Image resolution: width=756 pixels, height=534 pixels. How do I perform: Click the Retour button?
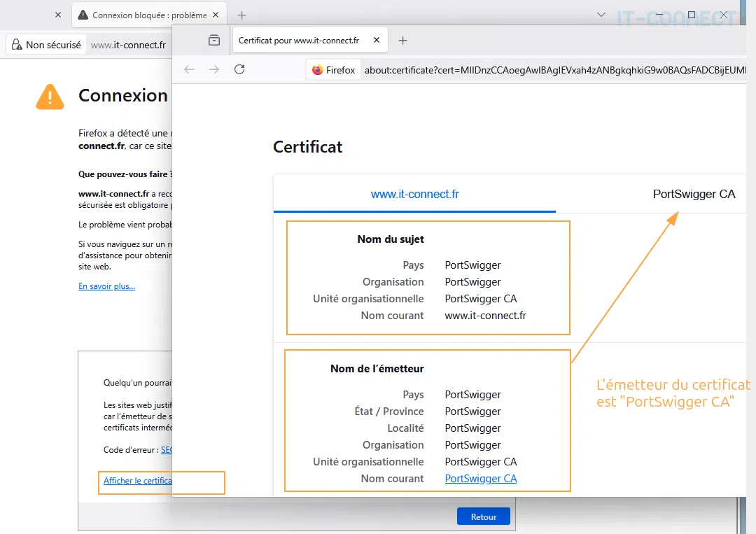click(483, 517)
